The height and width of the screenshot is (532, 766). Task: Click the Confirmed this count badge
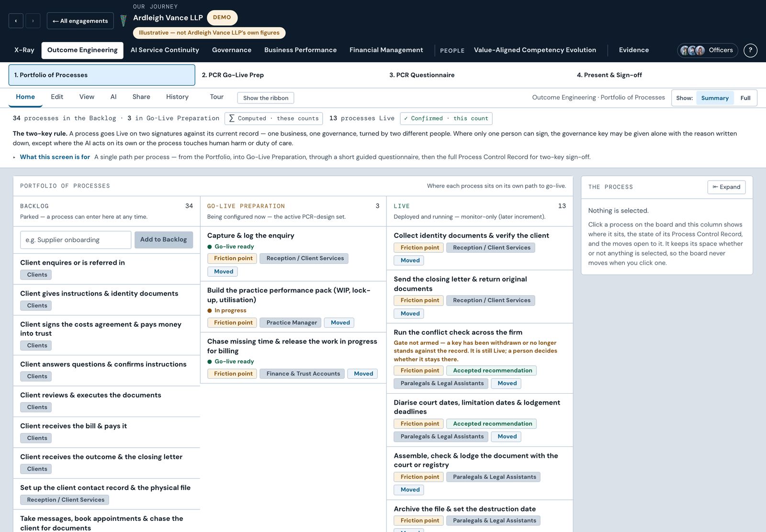[446, 118]
